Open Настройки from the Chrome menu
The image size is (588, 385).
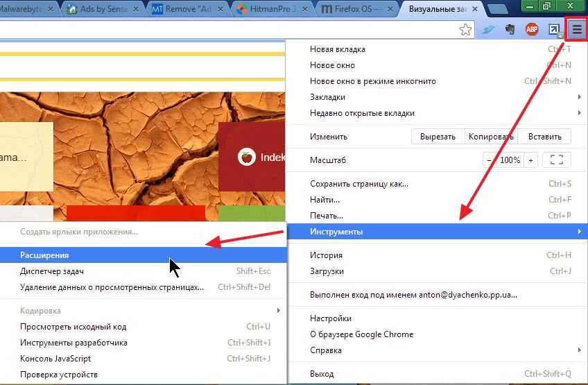331,318
